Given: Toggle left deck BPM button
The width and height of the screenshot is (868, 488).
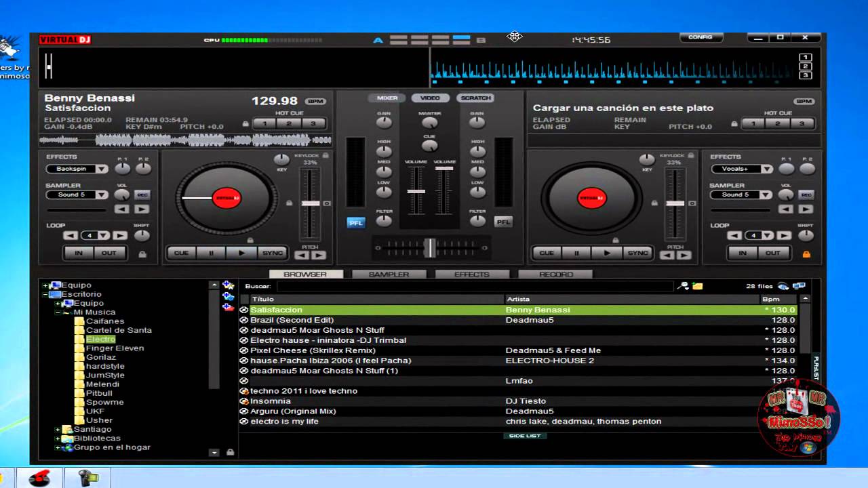Looking at the screenshot, I should point(315,101).
